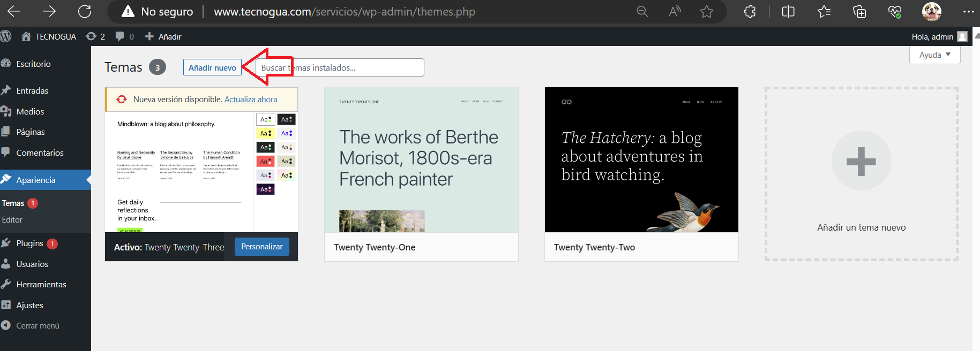Go back using the browser back arrow
The image size is (980, 351).
point(14,11)
